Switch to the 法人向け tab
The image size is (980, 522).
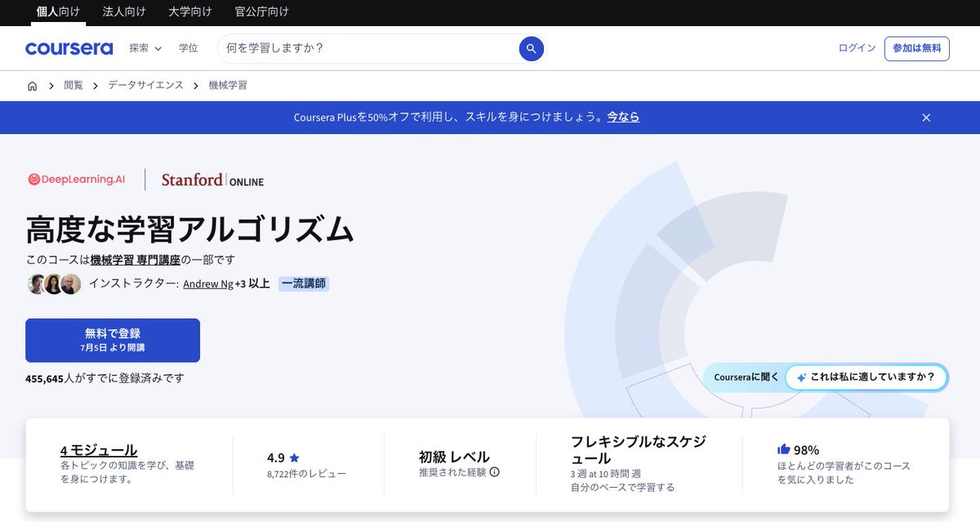tap(124, 12)
